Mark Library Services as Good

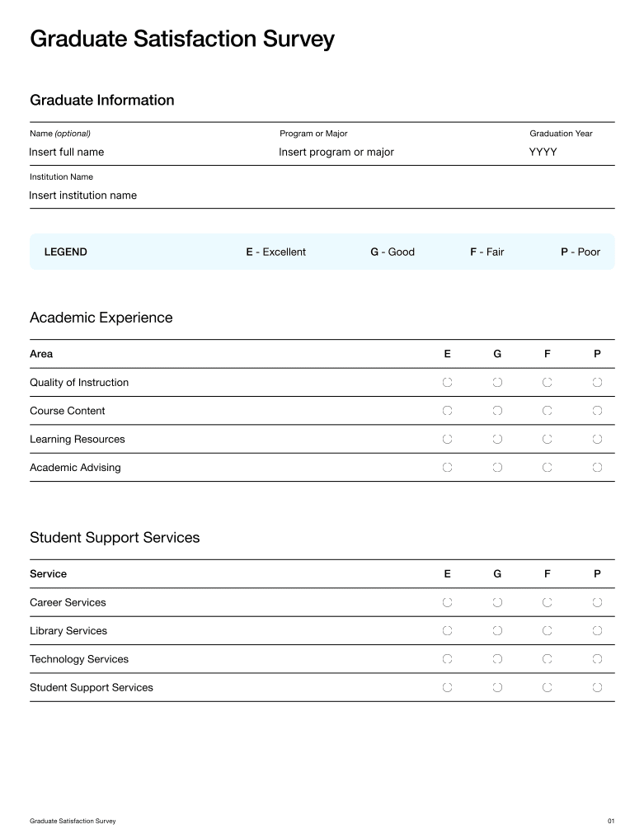[x=497, y=631]
